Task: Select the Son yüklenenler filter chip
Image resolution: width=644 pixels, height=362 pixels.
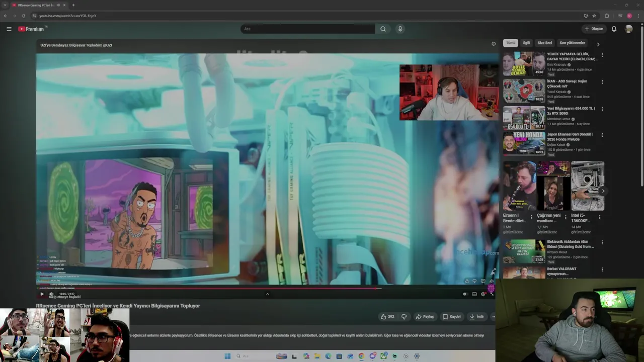Action: [x=573, y=43]
